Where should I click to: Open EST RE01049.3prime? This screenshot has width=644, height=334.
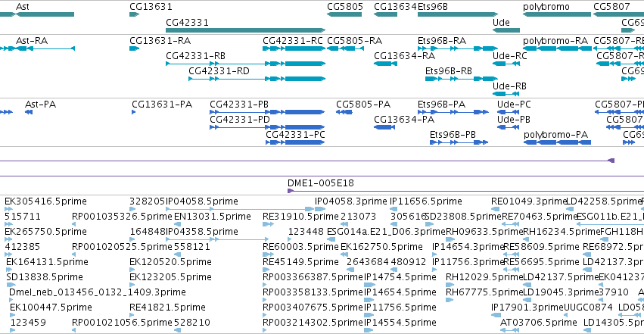529,201
